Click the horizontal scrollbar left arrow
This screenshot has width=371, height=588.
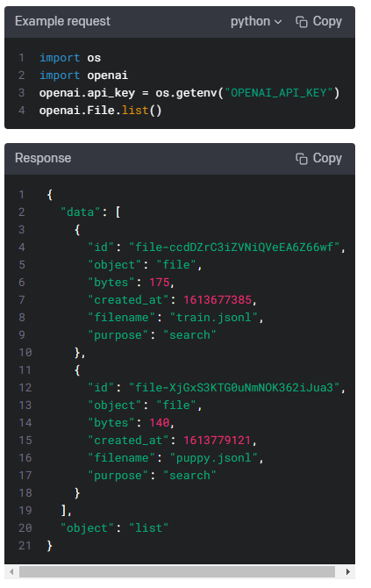[11, 571]
